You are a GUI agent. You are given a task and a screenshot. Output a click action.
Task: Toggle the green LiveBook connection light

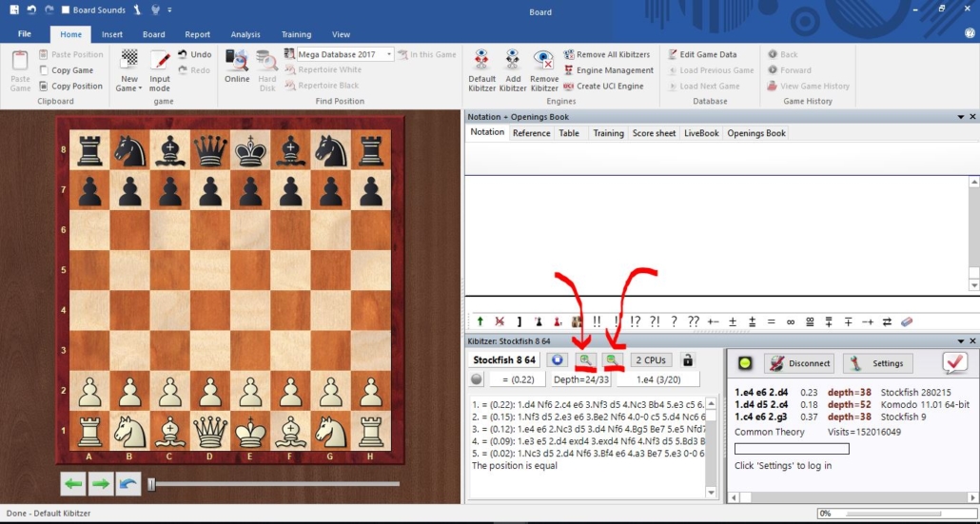(x=744, y=363)
